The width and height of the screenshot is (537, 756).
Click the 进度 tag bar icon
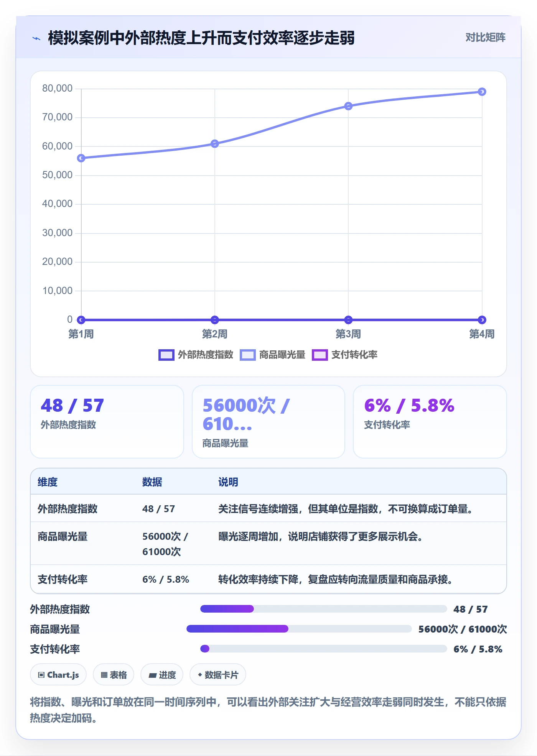152,675
